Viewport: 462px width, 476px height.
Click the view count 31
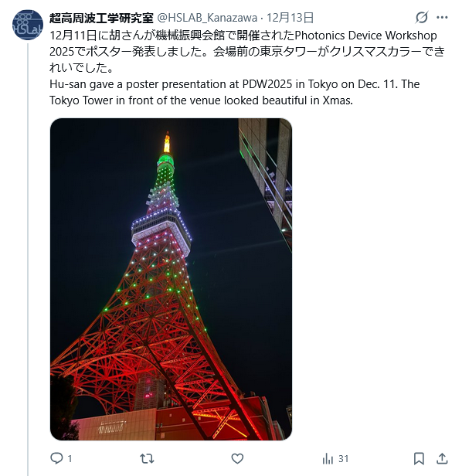click(343, 458)
